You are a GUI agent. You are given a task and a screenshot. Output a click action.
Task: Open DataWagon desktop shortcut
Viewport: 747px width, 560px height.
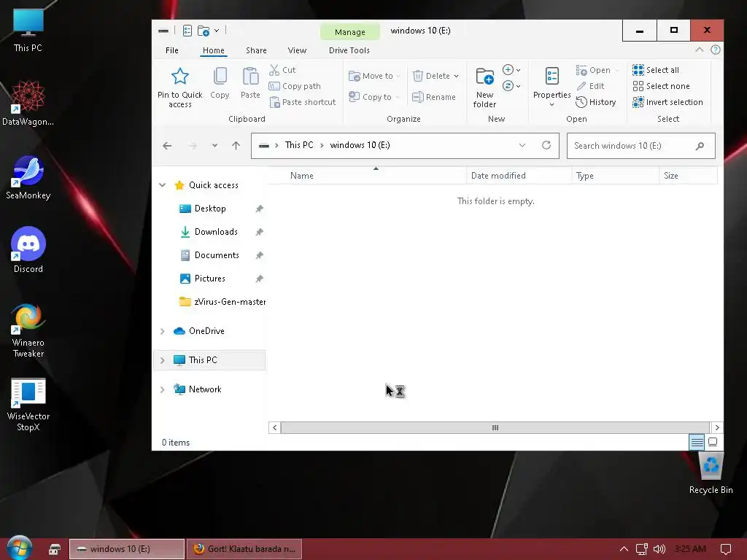[x=28, y=103]
